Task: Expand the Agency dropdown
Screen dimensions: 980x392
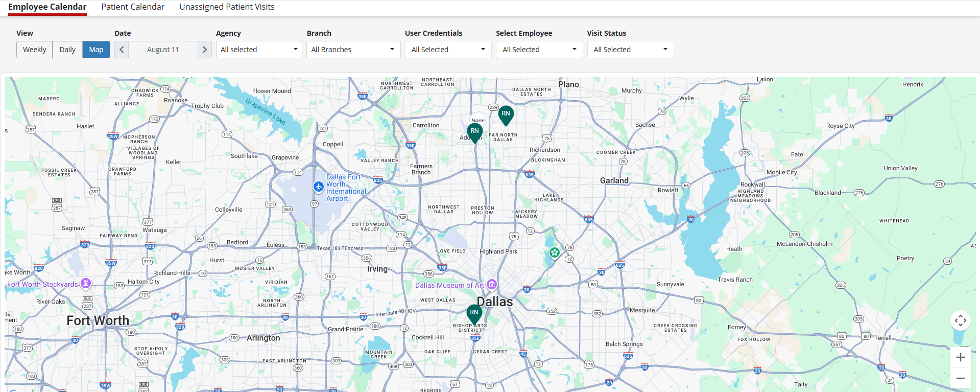Action: click(259, 50)
